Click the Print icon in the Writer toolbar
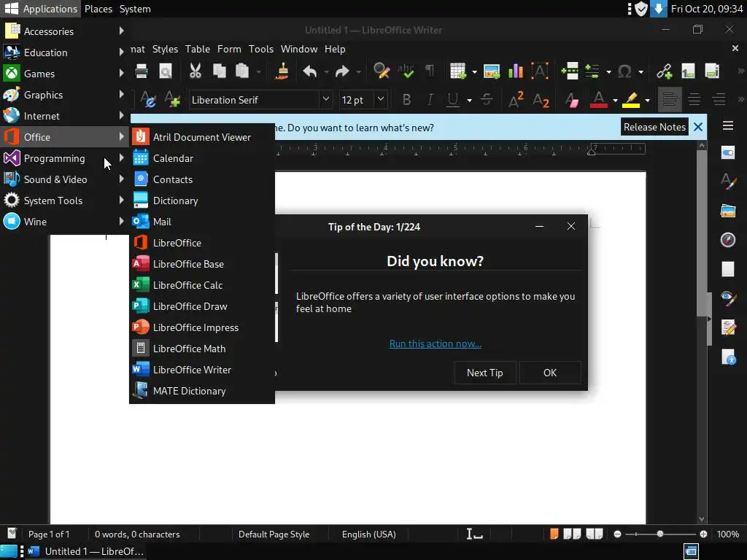The width and height of the screenshot is (747, 560). [142, 71]
